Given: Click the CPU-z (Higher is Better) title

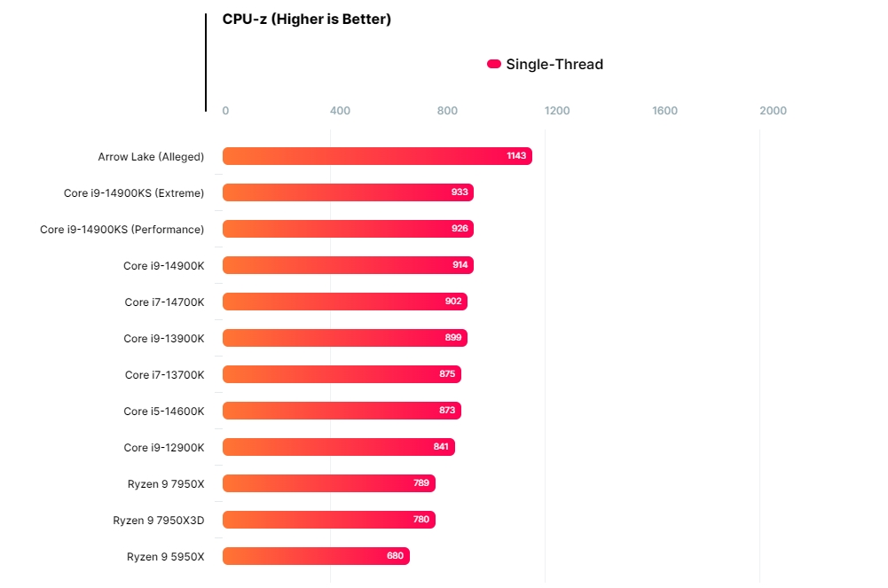Looking at the screenshot, I should tap(306, 20).
